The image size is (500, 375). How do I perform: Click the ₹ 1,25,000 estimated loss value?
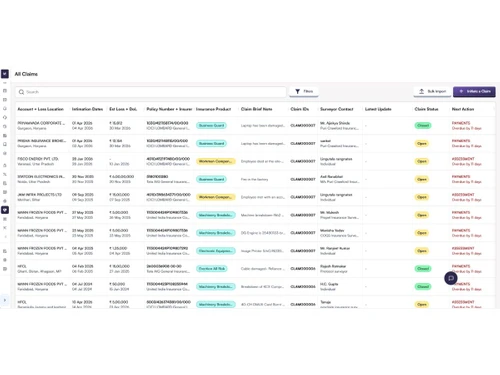click(118, 248)
